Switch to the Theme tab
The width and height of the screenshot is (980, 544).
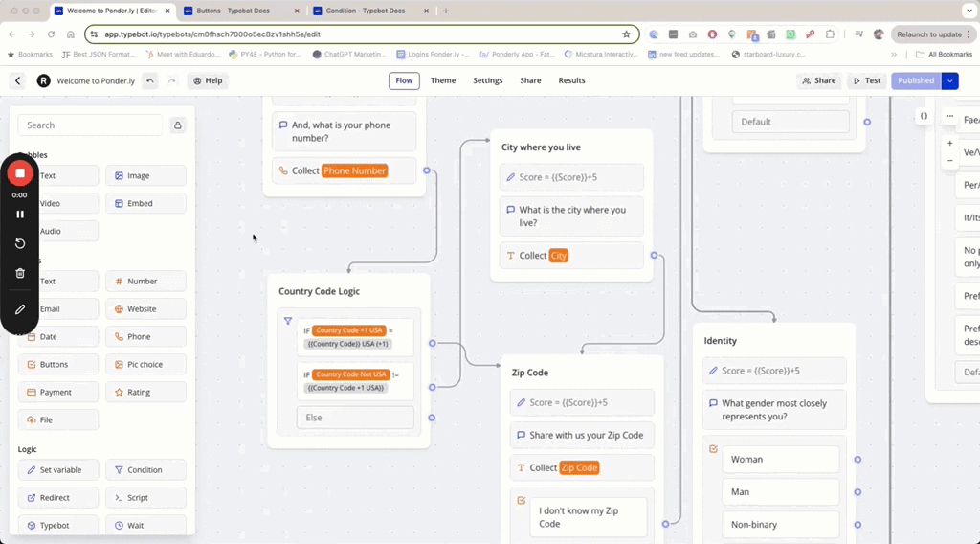(443, 80)
